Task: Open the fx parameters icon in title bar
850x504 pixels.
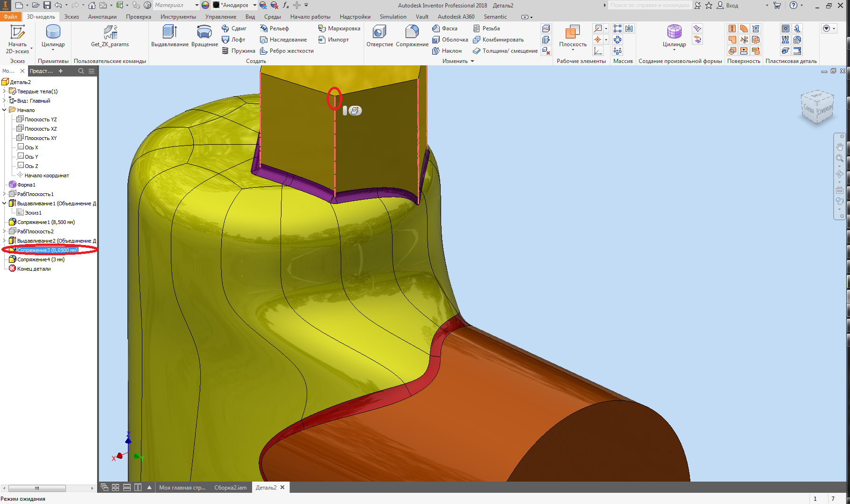Action: tap(286, 5)
